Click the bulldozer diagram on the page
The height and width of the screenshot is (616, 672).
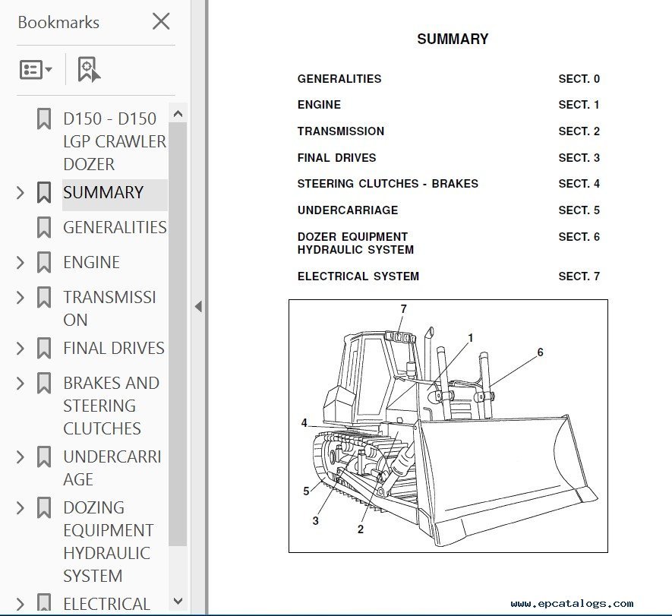(x=448, y=426)
